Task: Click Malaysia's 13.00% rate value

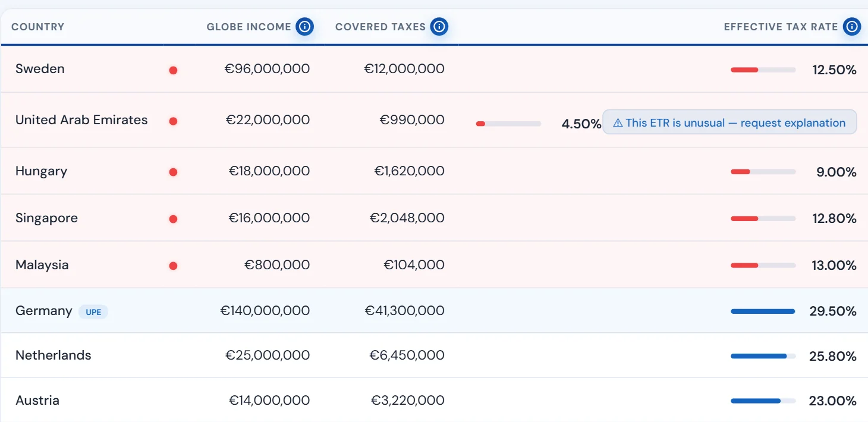Action: point(835,265)
